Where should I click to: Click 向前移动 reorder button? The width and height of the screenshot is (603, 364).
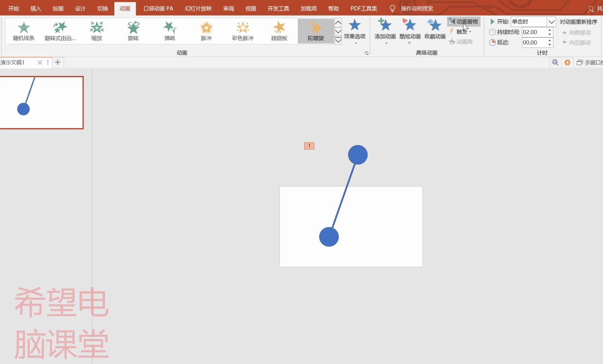tap(577, 32)
